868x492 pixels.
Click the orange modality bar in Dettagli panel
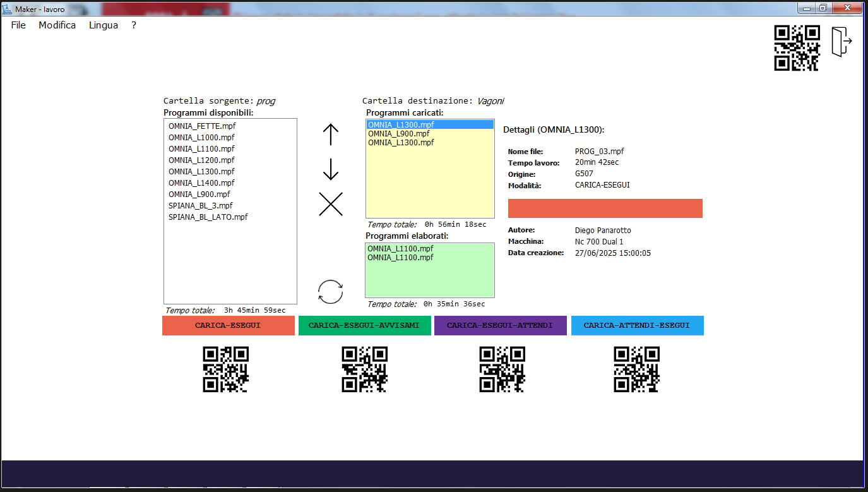(605, 208)
